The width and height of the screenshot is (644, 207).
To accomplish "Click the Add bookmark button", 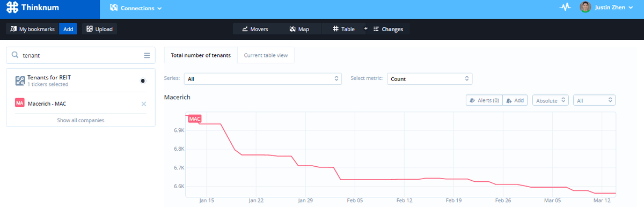I will (68, 29).
